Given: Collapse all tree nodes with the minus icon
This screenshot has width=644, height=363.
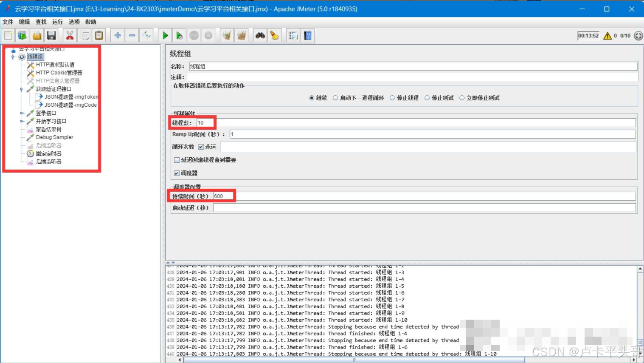Looking at the screenshot, I should coord(132,35).
